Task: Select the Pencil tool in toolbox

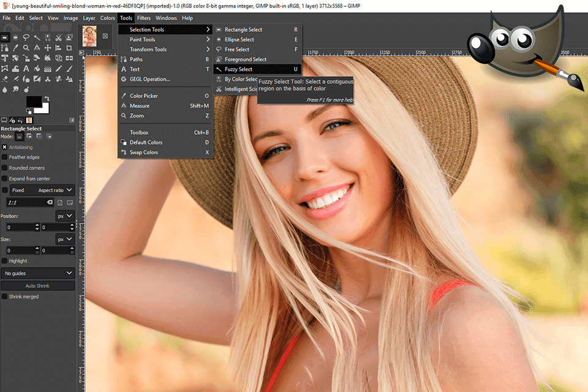Action: coord(58,69)
